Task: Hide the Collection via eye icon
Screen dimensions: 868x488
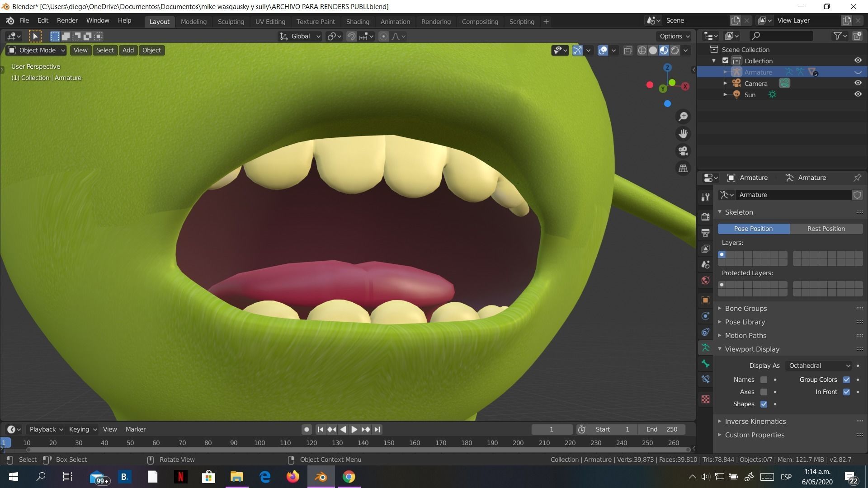Action: [x=858, y=61]
